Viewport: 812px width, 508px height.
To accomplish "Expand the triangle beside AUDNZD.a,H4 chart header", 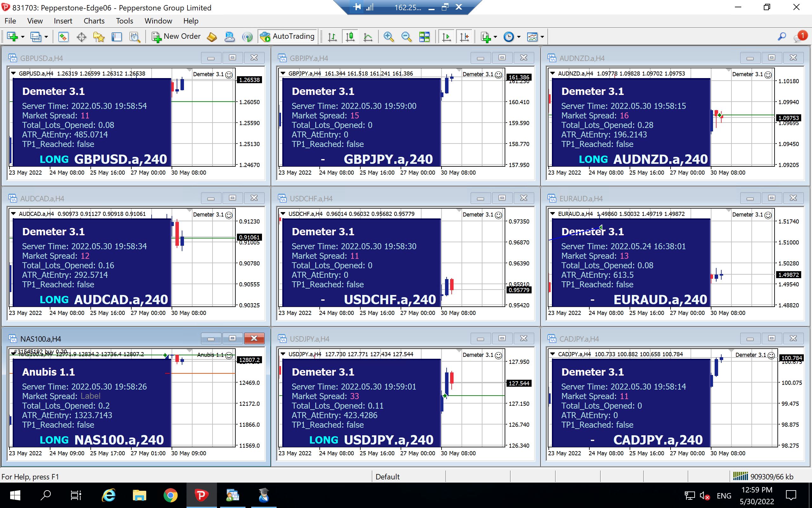I will tap(553, 73).
